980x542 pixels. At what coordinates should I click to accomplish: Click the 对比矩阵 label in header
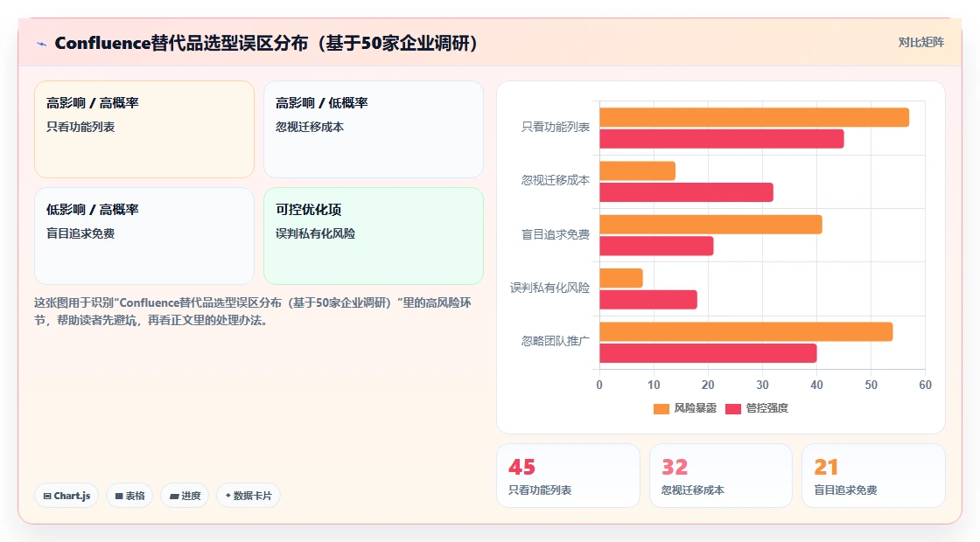[x=920, y=43]
